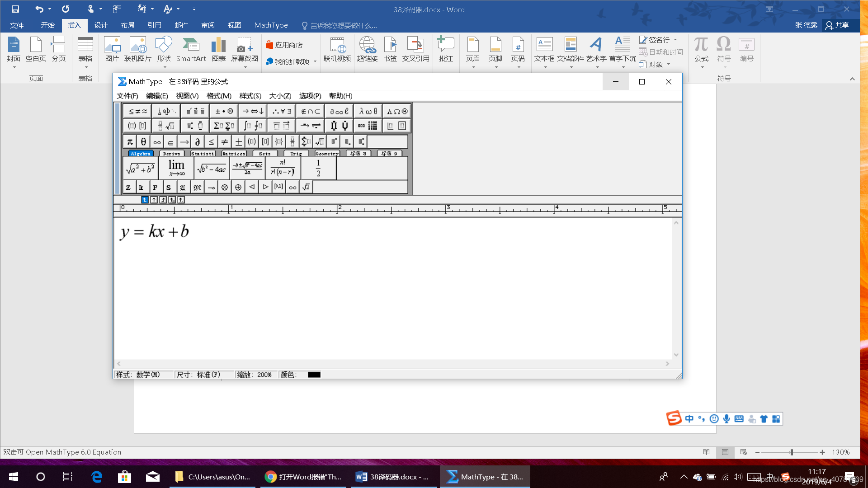The width and height of the screenshot is (868, 488).
Task: Switch to the Matrices tab
Action: pos(234,154)
